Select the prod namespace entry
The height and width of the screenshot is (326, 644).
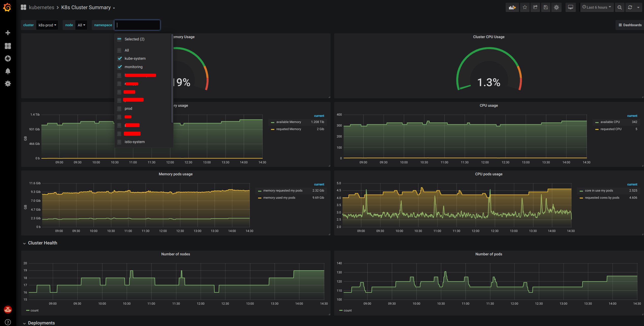coord(128,108)
